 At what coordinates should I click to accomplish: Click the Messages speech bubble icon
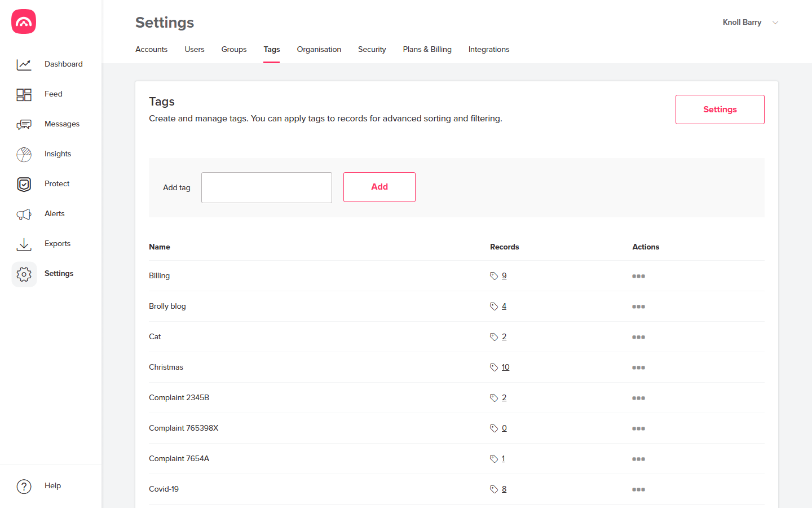coord(24,124)
